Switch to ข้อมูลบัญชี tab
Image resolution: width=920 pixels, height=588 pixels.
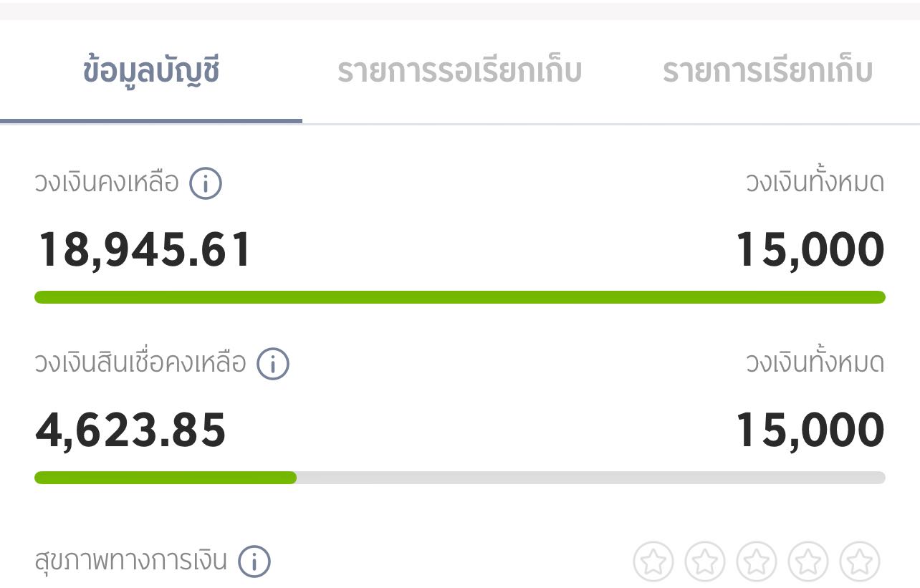151,72
